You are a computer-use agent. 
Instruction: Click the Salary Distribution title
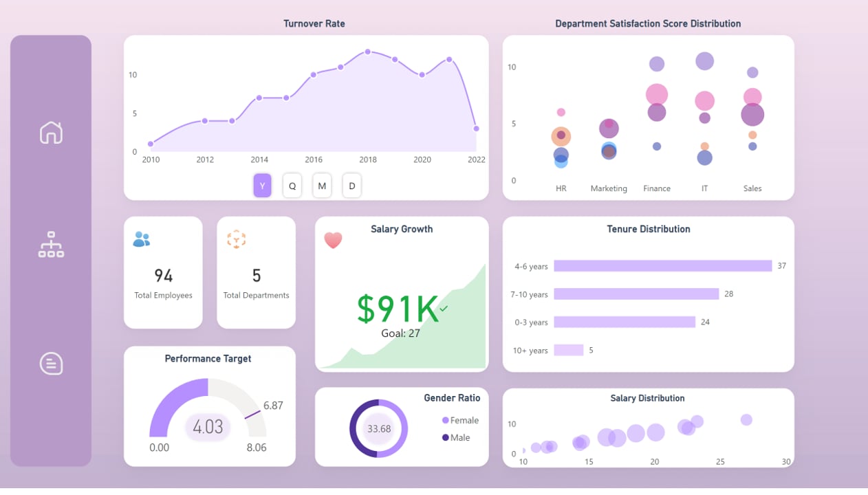point(647,398)
